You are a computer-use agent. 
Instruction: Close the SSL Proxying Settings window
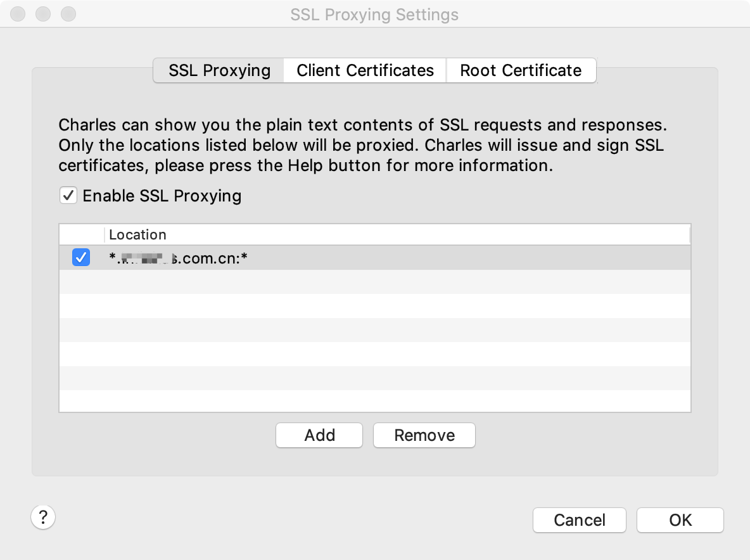18,13
